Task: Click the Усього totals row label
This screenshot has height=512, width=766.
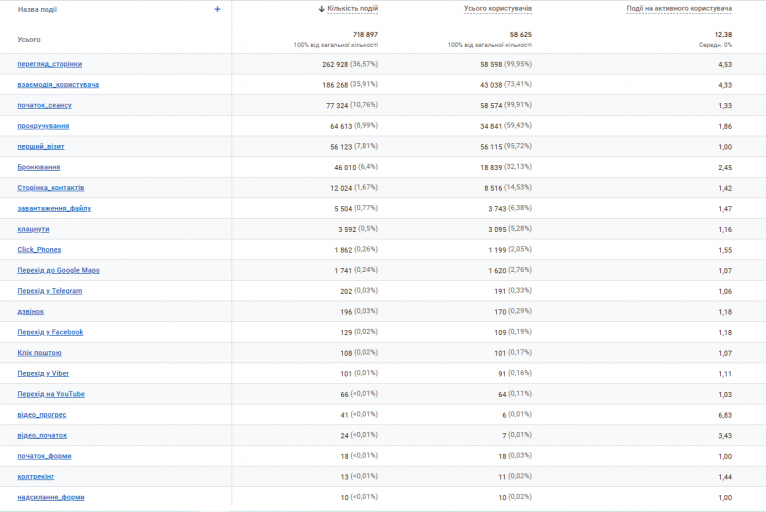Action: (29, 40)
